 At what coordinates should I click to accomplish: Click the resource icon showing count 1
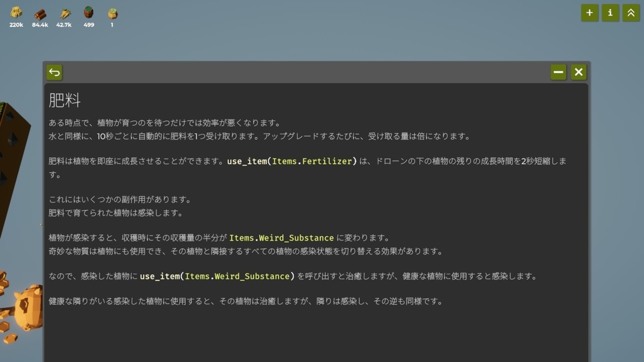pos(112,13)
